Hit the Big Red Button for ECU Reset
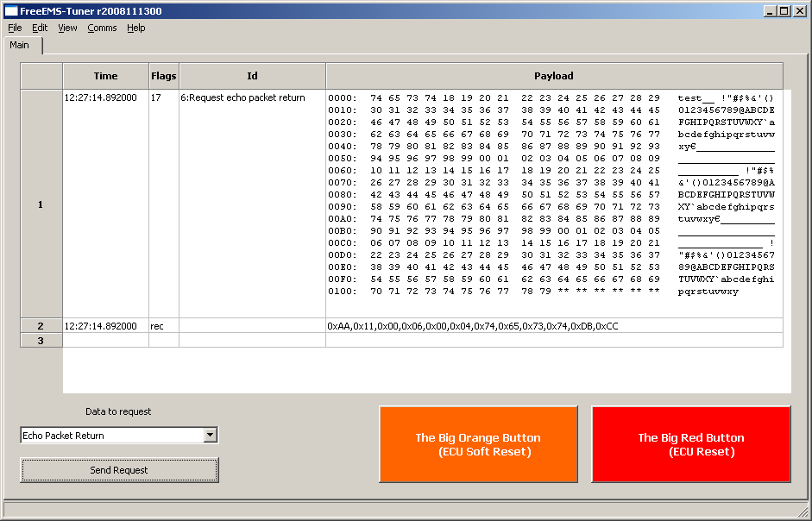 pyautogui.click(x=690, y=444)
